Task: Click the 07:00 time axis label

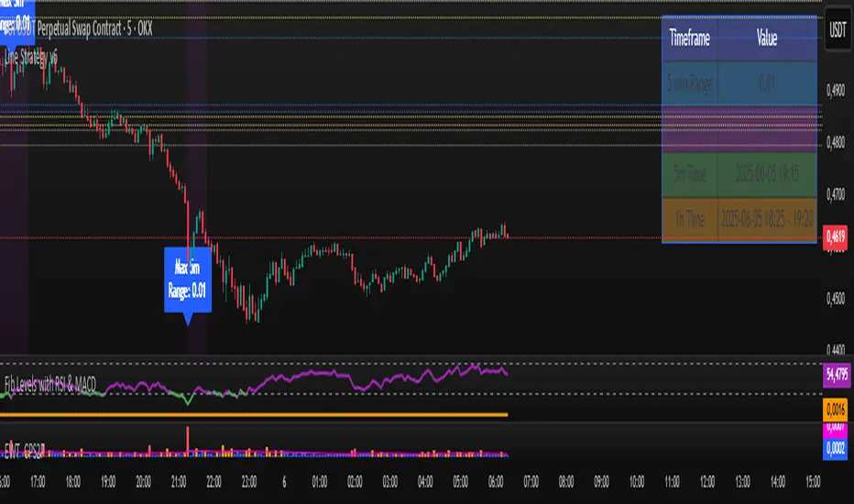Action: 531,482
